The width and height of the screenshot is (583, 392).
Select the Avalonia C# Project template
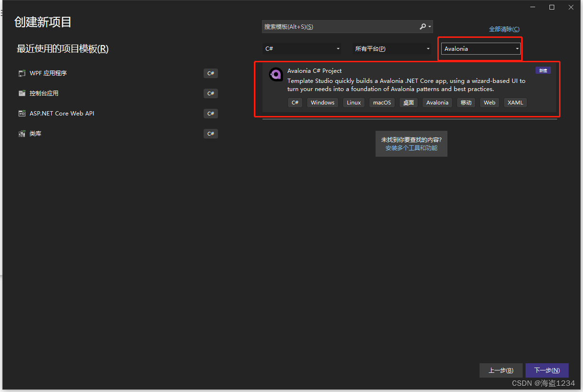410,88
